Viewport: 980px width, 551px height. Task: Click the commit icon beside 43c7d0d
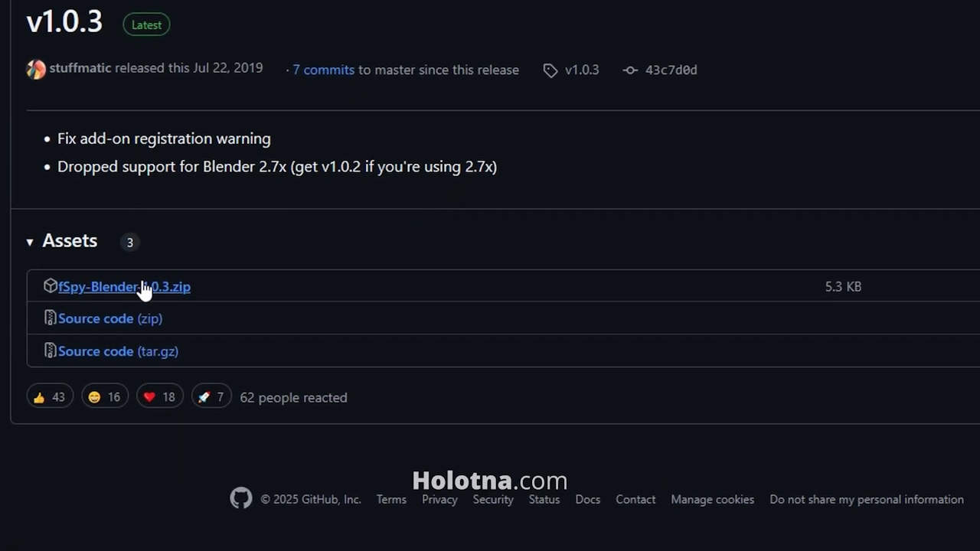tap(629, 70)
